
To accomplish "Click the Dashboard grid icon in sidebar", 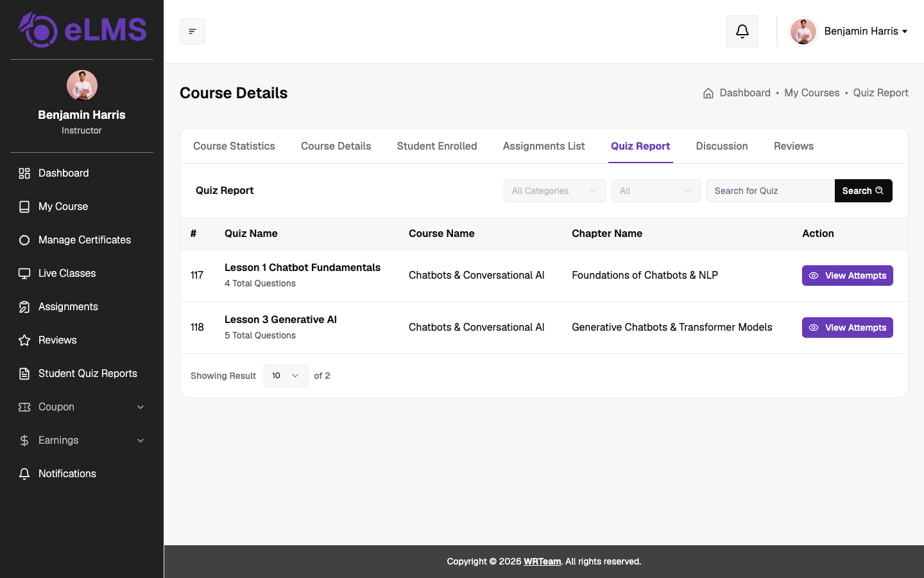I will pos(24,173).
